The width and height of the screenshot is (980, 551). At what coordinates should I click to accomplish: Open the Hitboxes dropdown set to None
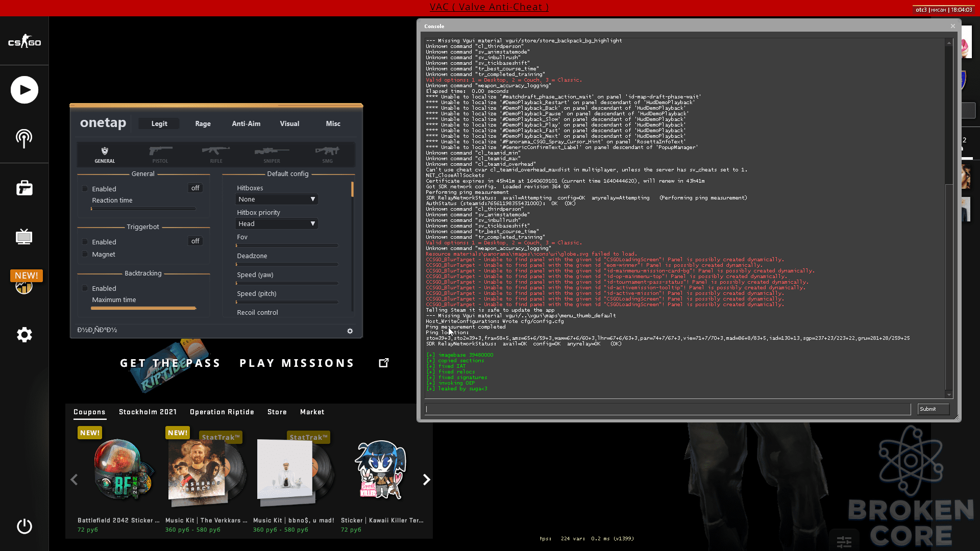(x=277, y=199)
